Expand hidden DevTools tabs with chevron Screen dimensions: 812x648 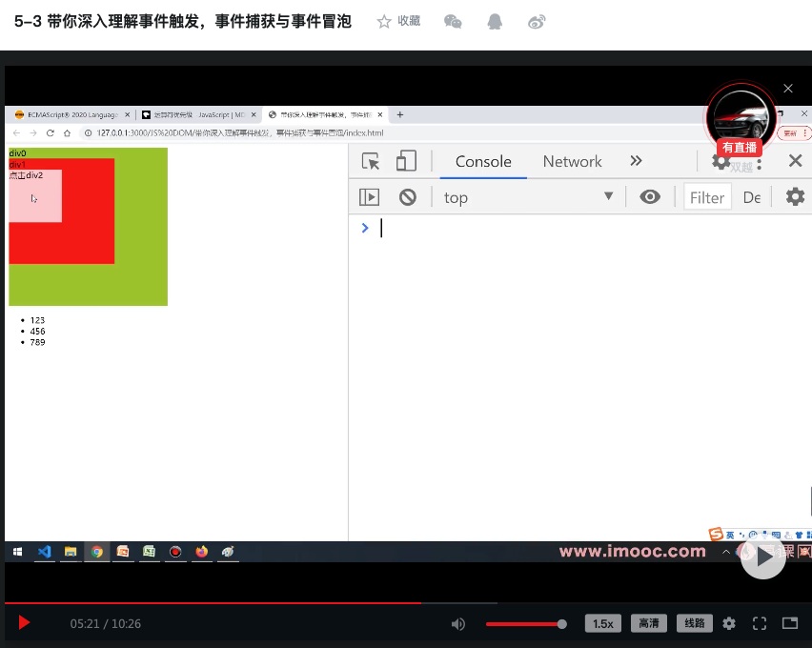pyautogui.click(x=636, y=161)
